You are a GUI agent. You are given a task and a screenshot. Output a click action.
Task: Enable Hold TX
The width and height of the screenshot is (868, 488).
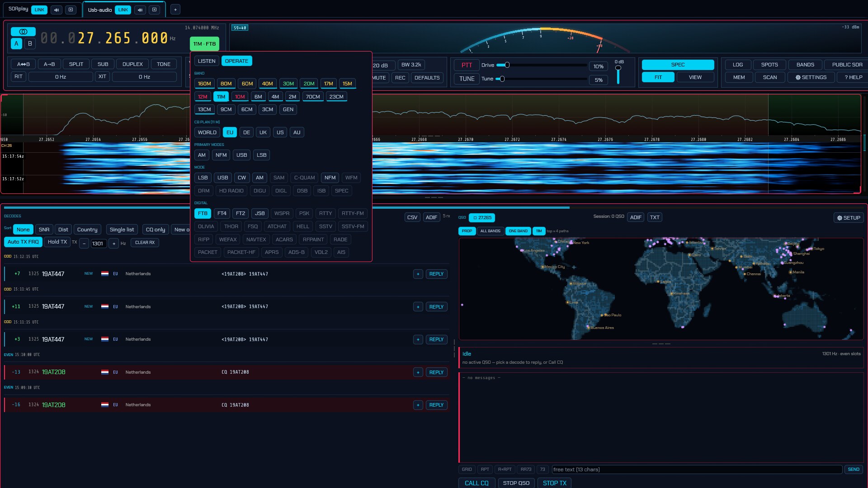click(x=57, y=242)
